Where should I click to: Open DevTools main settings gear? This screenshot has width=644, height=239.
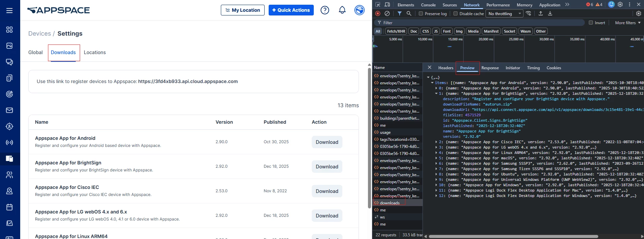620,4
